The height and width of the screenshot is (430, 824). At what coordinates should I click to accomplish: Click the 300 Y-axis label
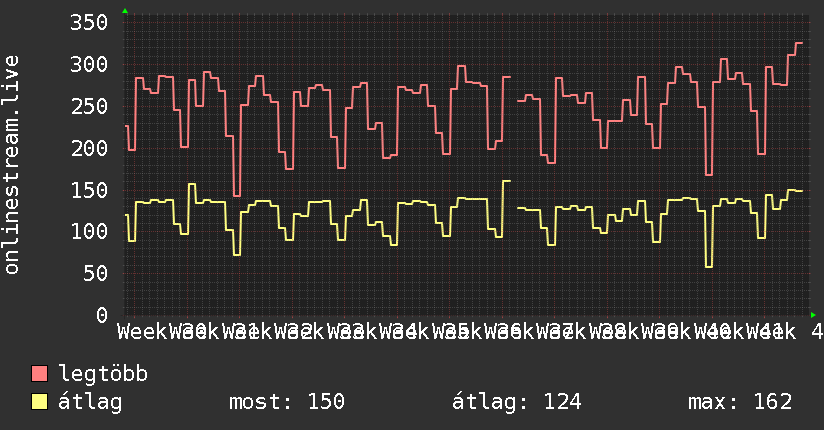[89, 65]
